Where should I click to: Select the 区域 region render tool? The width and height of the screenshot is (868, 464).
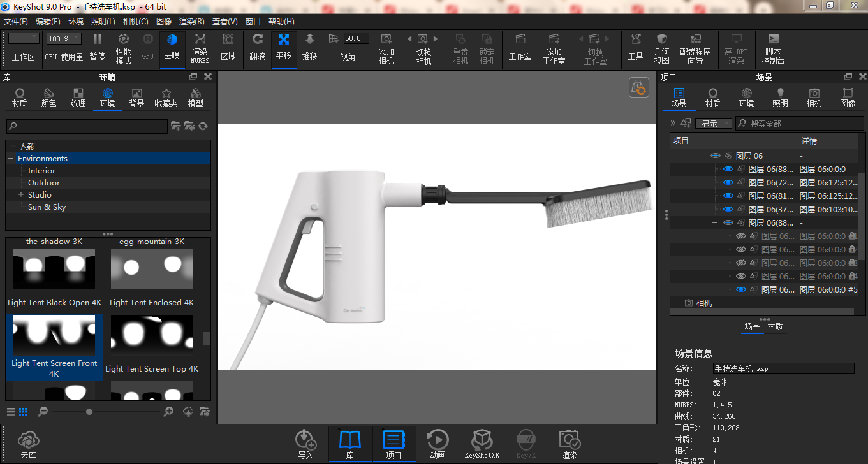[x=228, y=47]
